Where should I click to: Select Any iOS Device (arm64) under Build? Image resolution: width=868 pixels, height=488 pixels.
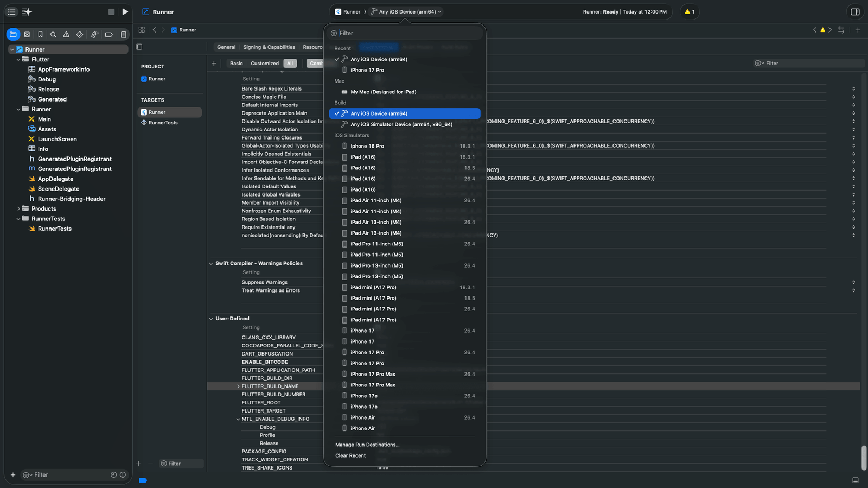(x=405, y=113)
